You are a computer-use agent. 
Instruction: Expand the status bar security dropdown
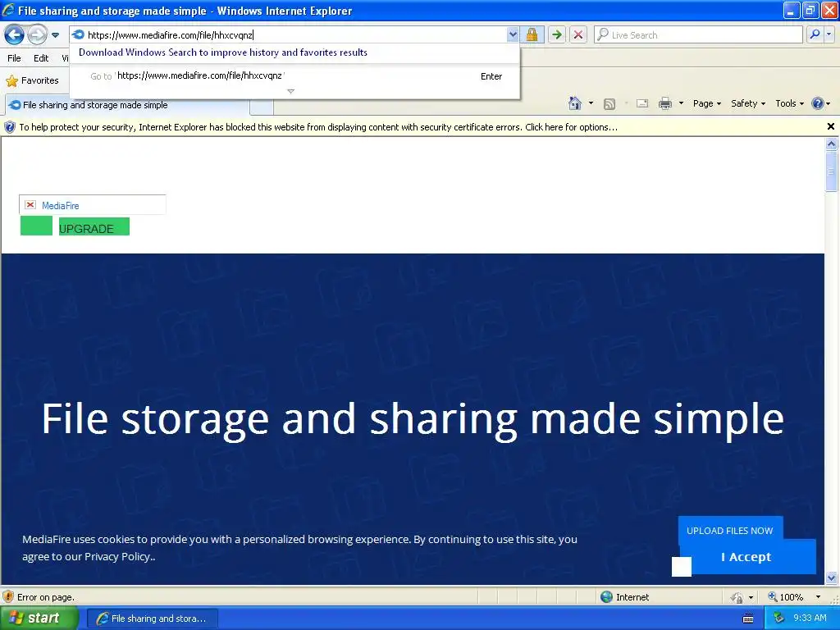751,597
